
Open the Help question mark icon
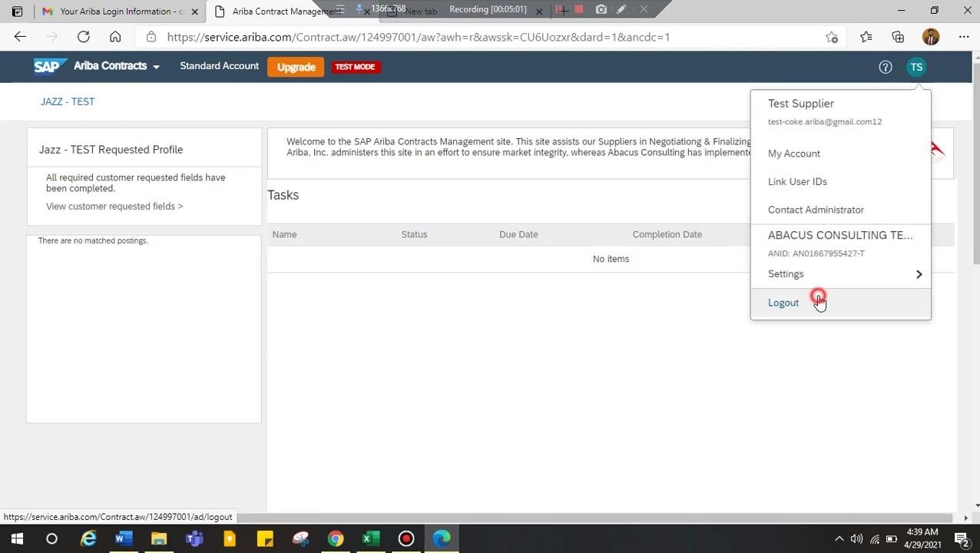tap(886, 67)
